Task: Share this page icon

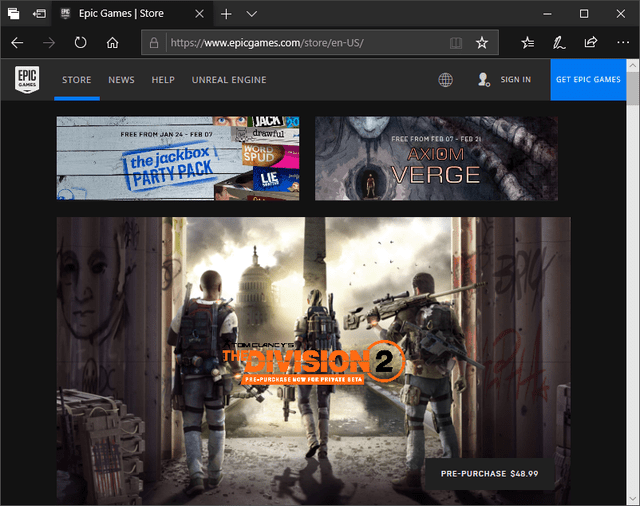Action: (x=591, y=42)
